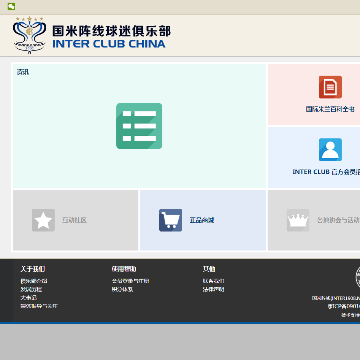Click the INTER CLUB CHINA header title
360x360 pixels.
click(109, 44)
